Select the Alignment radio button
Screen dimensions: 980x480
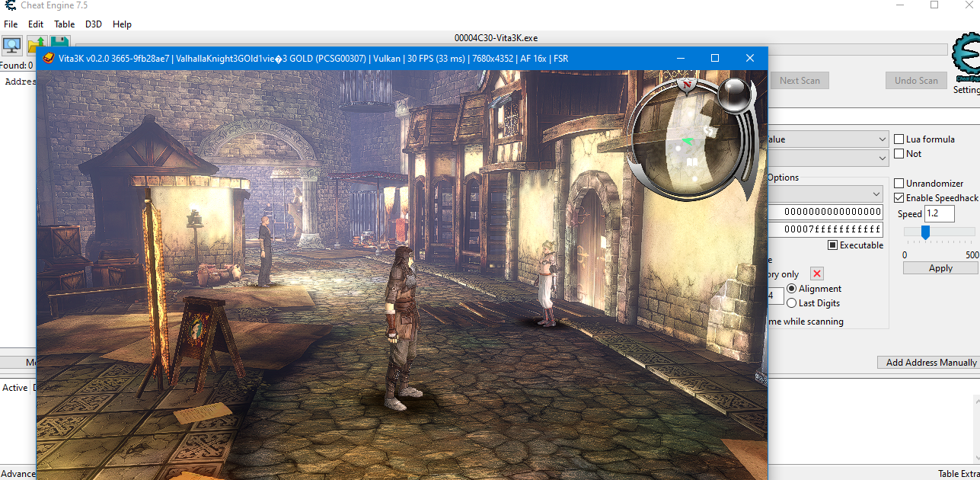tap(792, 289)
